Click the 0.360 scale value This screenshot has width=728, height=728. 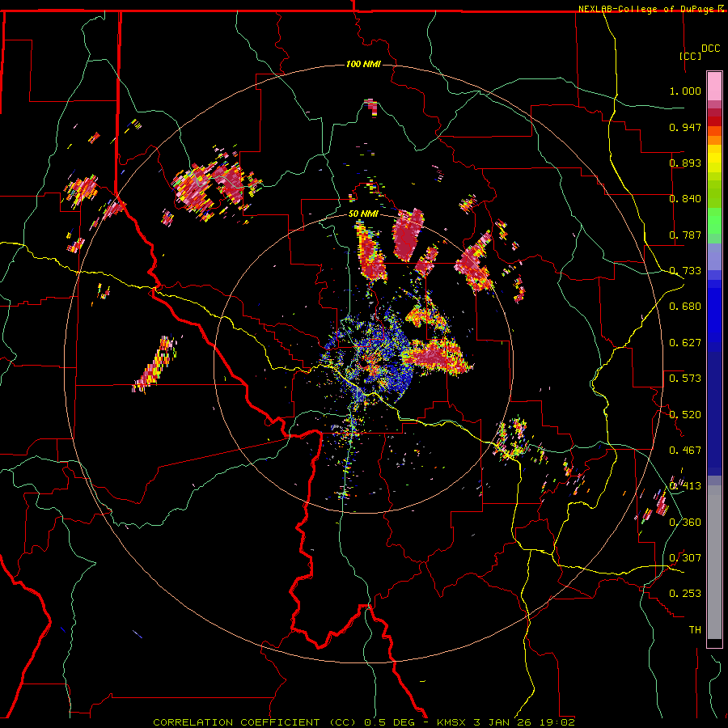tap(685, 523)
